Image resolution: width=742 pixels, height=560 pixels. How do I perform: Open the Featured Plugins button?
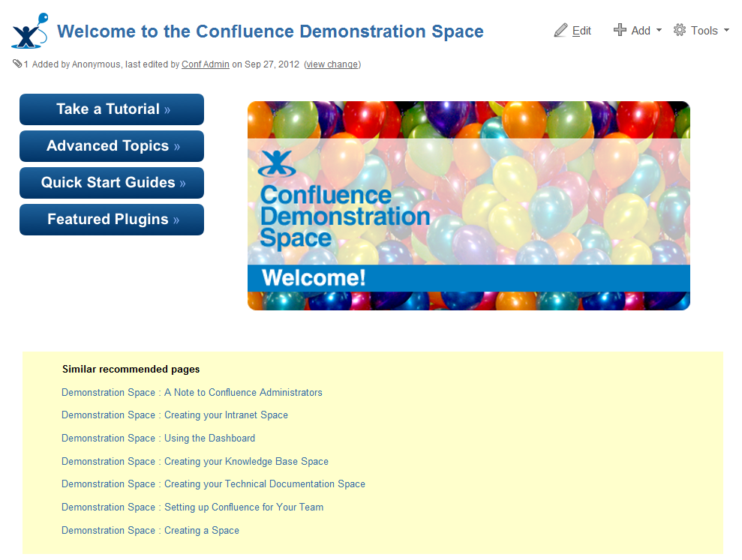(x=112, y=220)
